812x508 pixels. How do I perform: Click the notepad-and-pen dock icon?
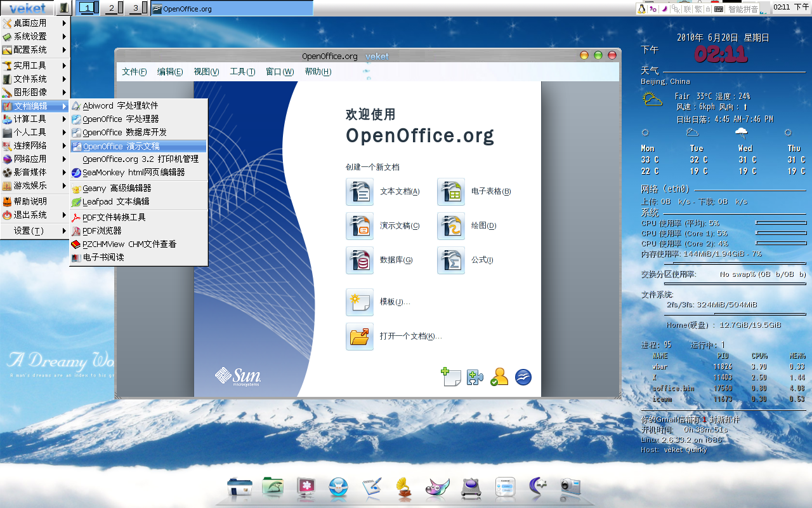(371, 487)
